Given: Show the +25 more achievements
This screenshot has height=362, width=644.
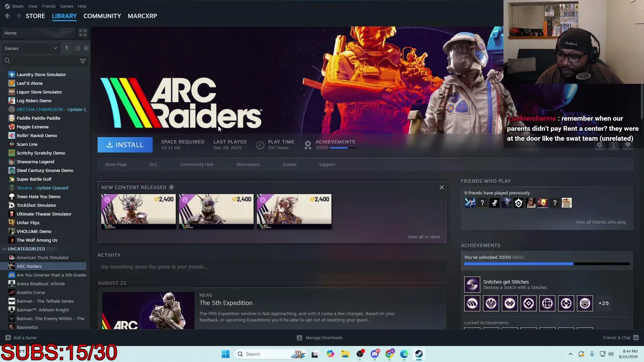Looking at the screenshot, I should pyautogui.click(x=603, y=303).
